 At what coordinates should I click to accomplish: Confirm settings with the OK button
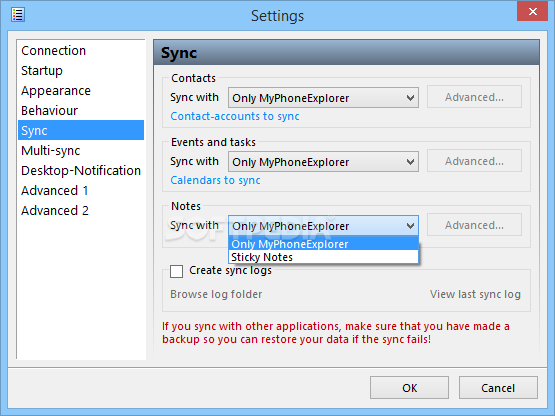click(x=410, y=388)
